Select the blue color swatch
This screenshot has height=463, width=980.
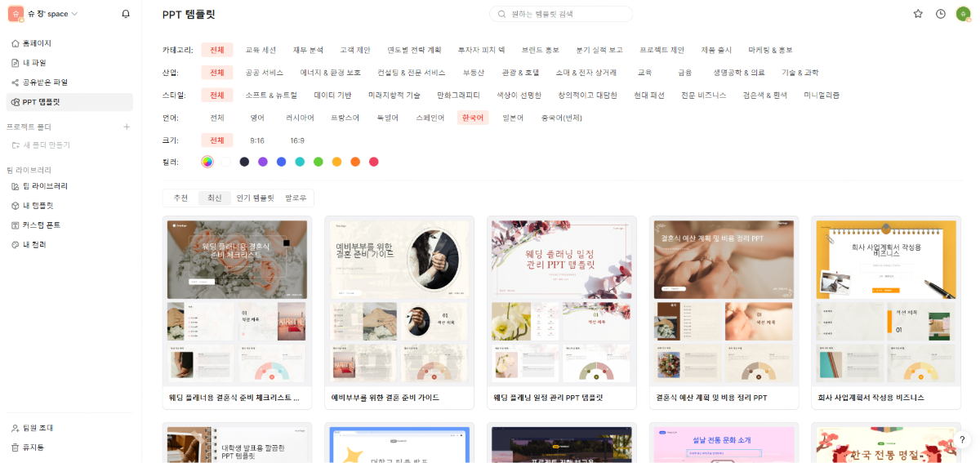(x=282, y=162)
